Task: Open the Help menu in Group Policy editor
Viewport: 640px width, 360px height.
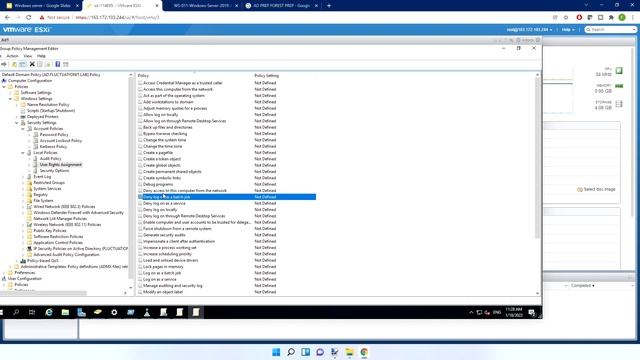Action: coord(41,56)
